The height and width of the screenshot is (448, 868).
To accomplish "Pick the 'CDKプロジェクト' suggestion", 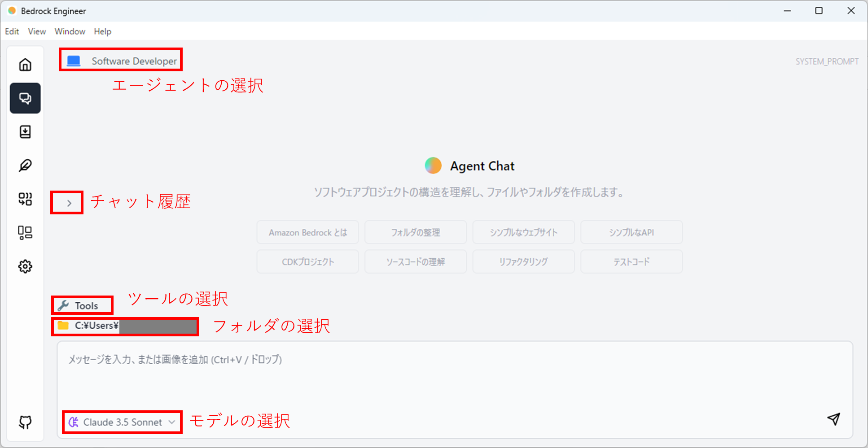I will (308, 261).
